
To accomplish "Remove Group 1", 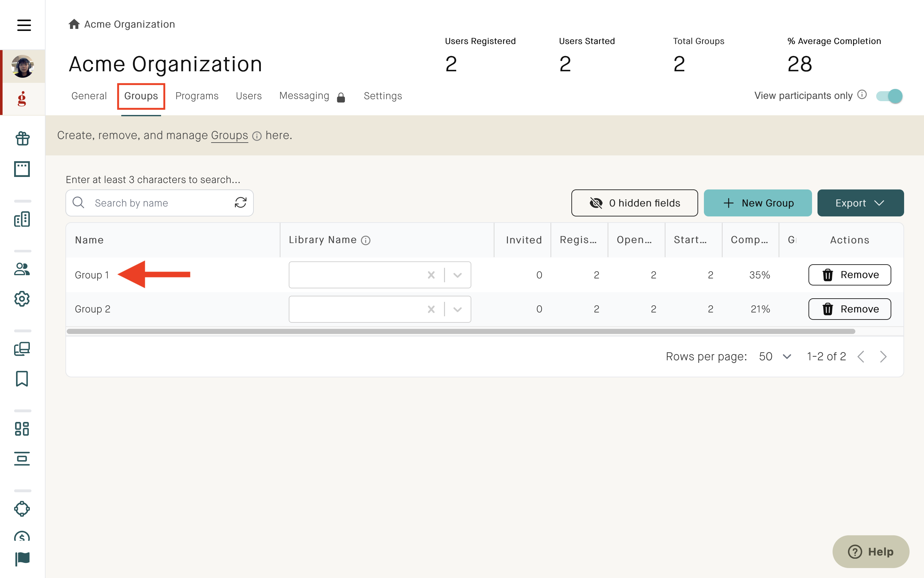I will tap(850, 275).
